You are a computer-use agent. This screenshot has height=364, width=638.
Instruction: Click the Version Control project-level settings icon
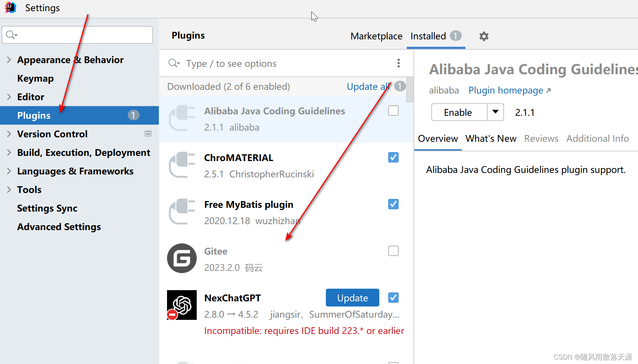click(x=148, y=134)
